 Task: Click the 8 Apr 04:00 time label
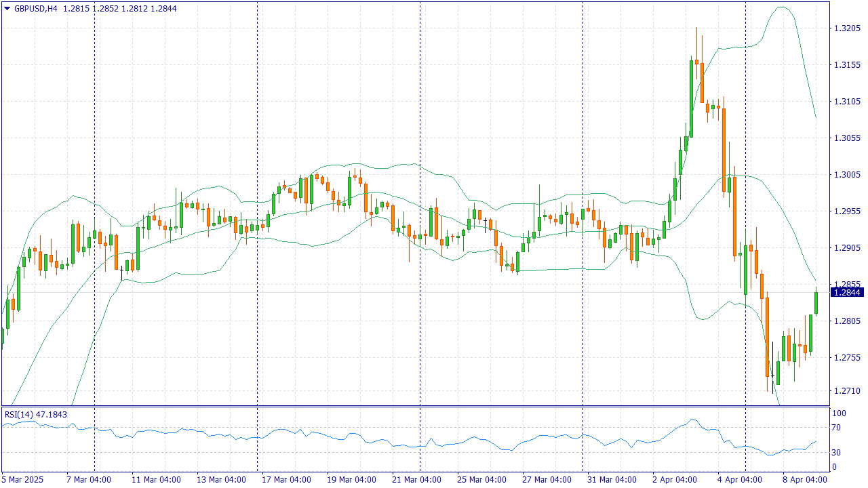(805, 479)
